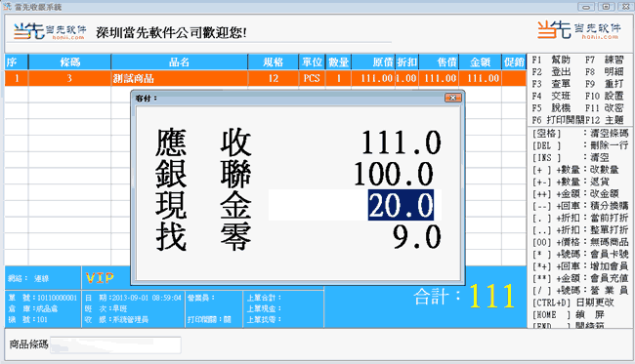The width and height of the screenshot is (635, 364).
Task: Click the 應收 label in payment dialog
Action: pos(203,142)
